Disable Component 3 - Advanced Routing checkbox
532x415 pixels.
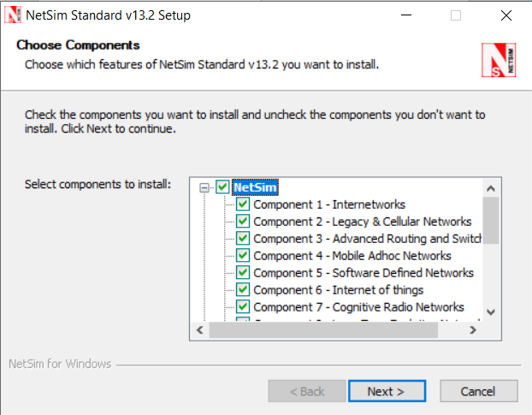tap(243, 239)
